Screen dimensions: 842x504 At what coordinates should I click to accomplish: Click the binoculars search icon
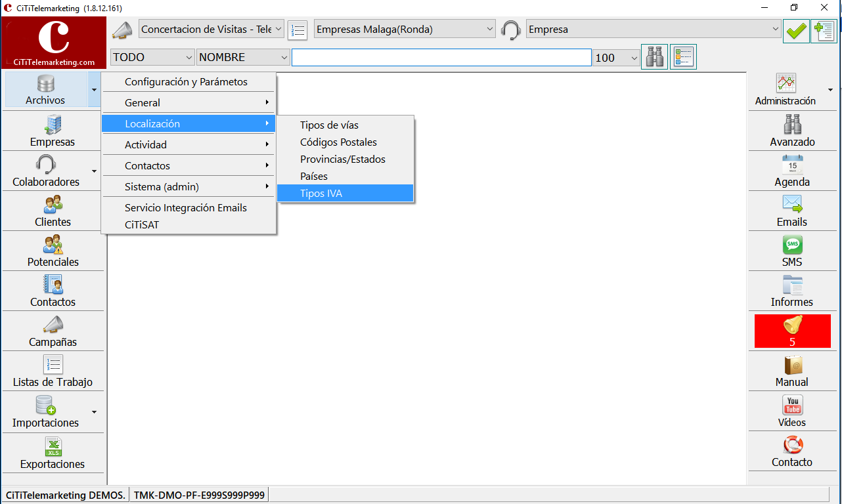point(655,57)
